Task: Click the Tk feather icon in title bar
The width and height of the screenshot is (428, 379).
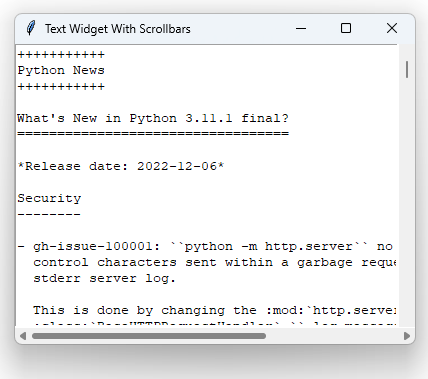Action: click(31, 28)
